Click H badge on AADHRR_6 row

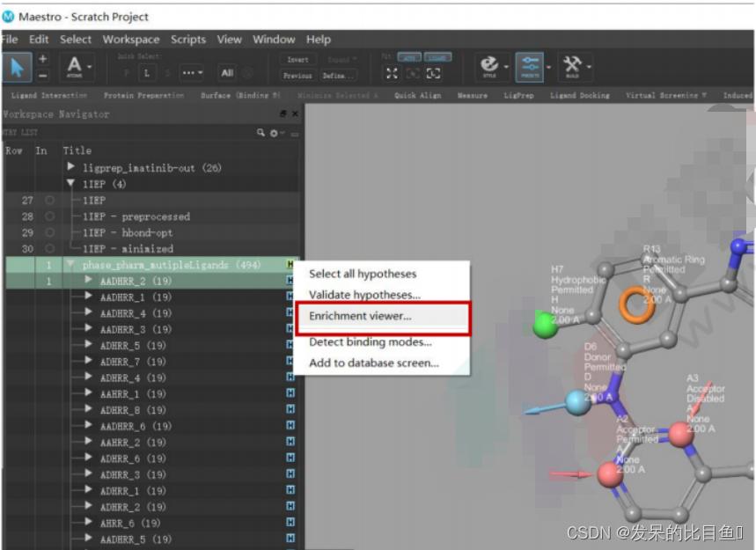coord(290,426)
